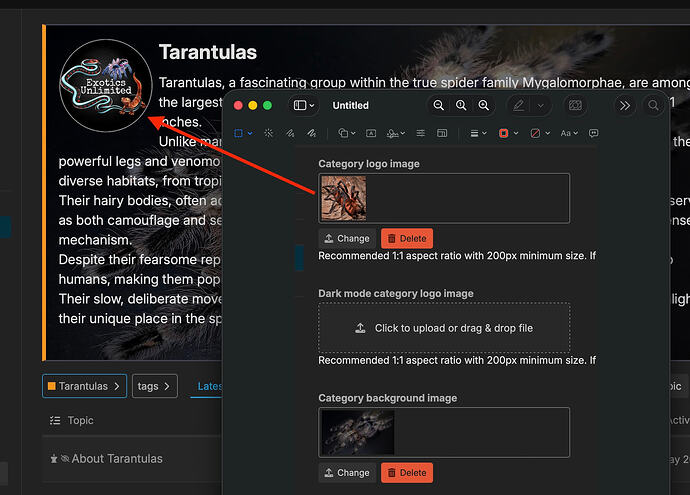
Task: Open the Preview search magnifier
Action: point(653,106)
